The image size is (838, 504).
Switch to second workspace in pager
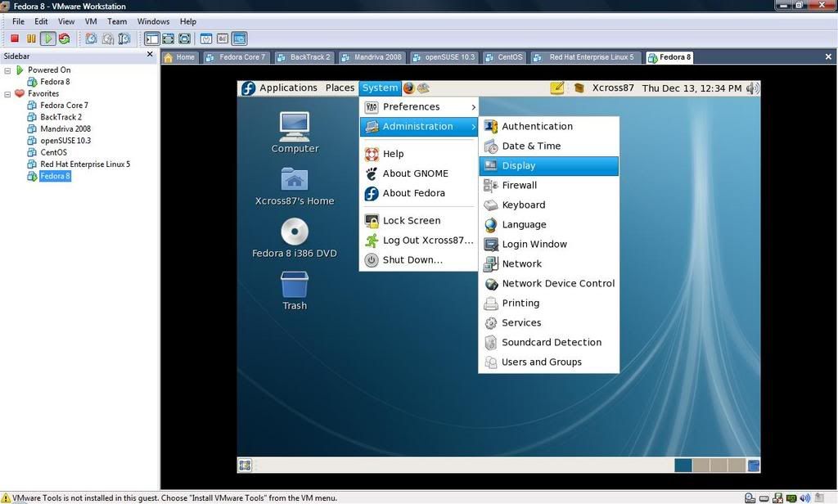701,465
